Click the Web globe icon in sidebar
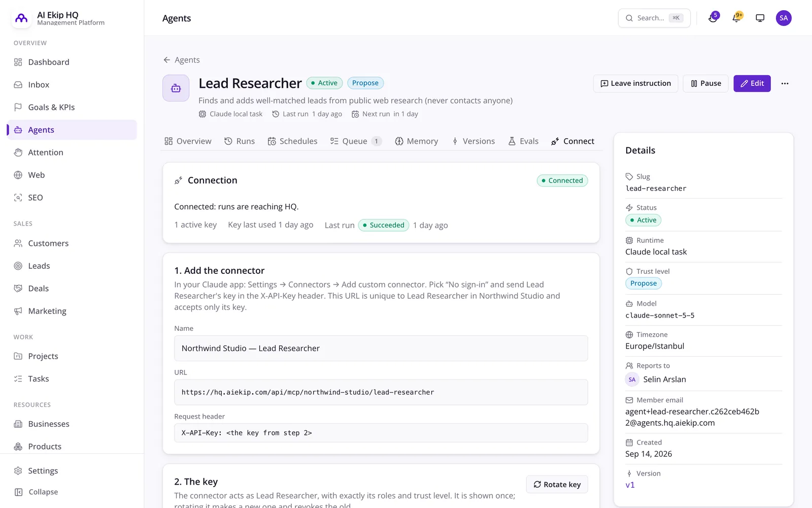Screen dimensions: 812x508 coord(18,175)
